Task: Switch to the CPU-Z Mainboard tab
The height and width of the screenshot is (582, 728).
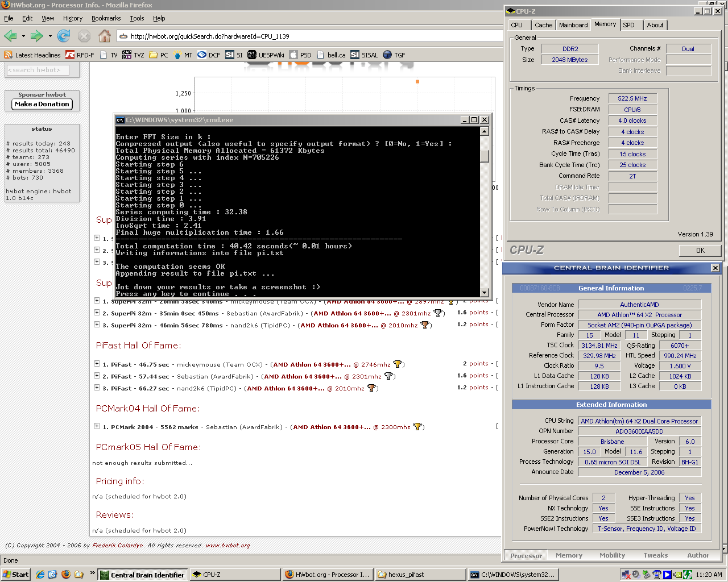Action: click(x=573, y=25)
